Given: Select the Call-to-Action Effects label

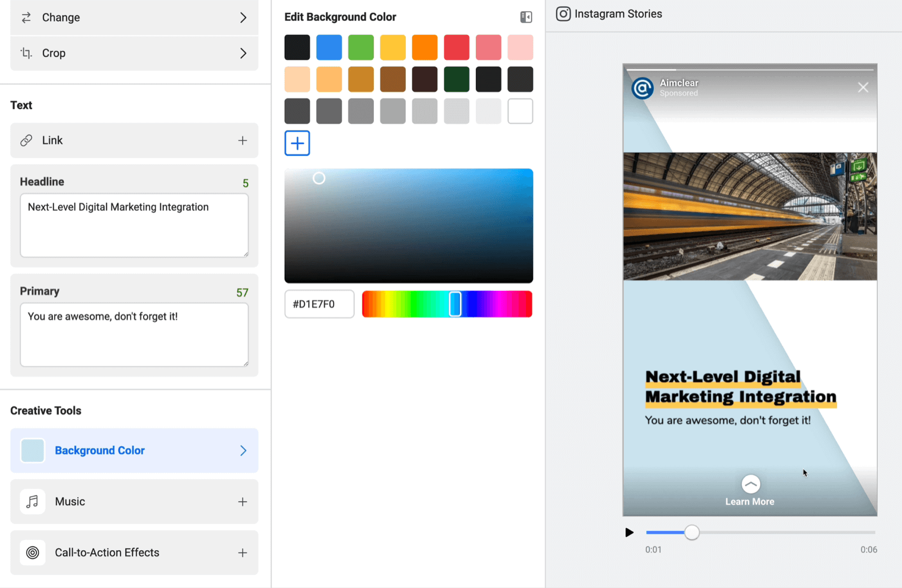Looking at the screenshot, I should coord(107,552).
